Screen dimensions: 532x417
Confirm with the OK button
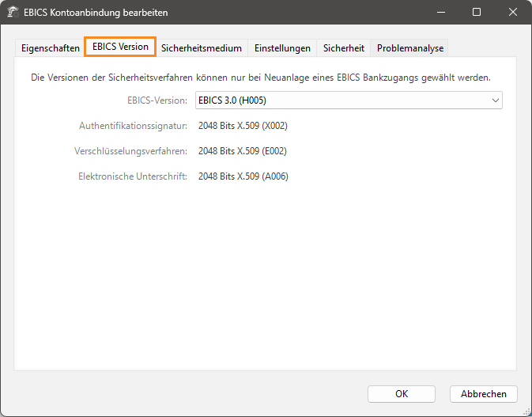coord(402,393)
